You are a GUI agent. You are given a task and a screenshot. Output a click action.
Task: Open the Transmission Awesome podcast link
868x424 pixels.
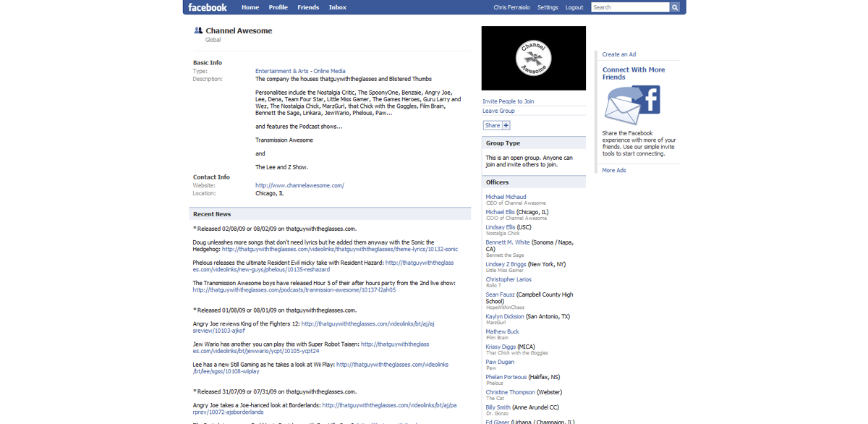[294, 289]
